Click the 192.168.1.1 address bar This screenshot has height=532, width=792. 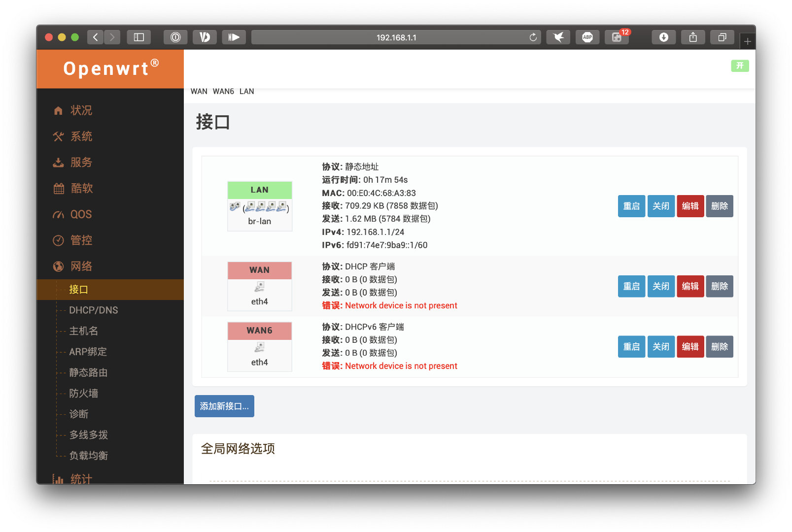tap(396, 37)
